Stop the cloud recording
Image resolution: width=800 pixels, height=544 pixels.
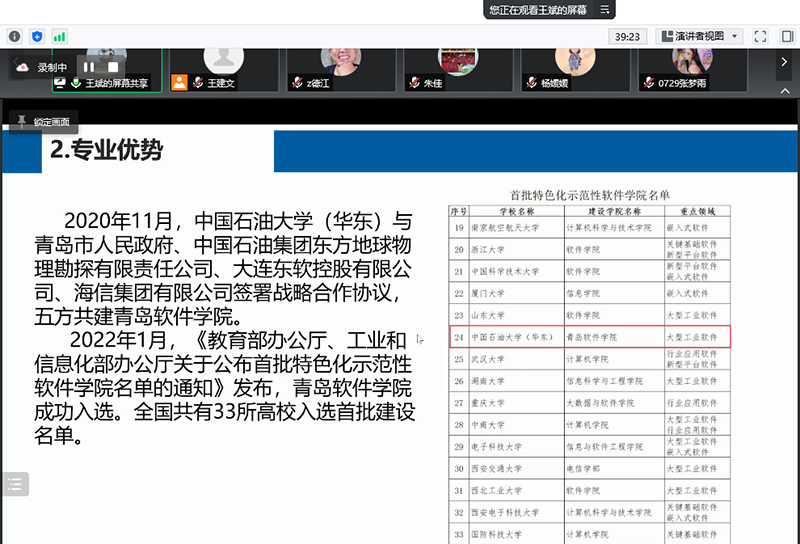pos(113,67)
